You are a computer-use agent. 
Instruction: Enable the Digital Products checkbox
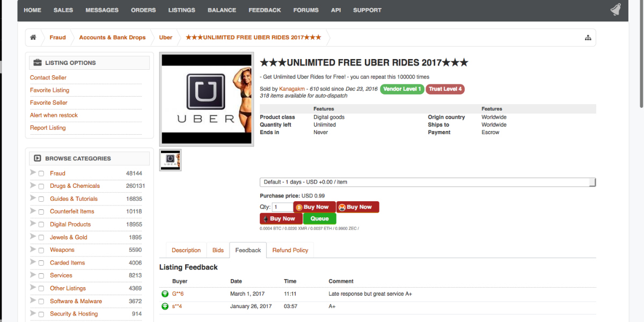pyautogui.click(x=41, y=225)
